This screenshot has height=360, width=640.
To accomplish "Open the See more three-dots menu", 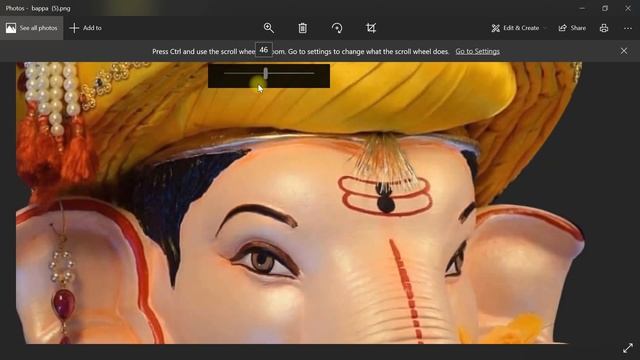I will pos(628,28).
